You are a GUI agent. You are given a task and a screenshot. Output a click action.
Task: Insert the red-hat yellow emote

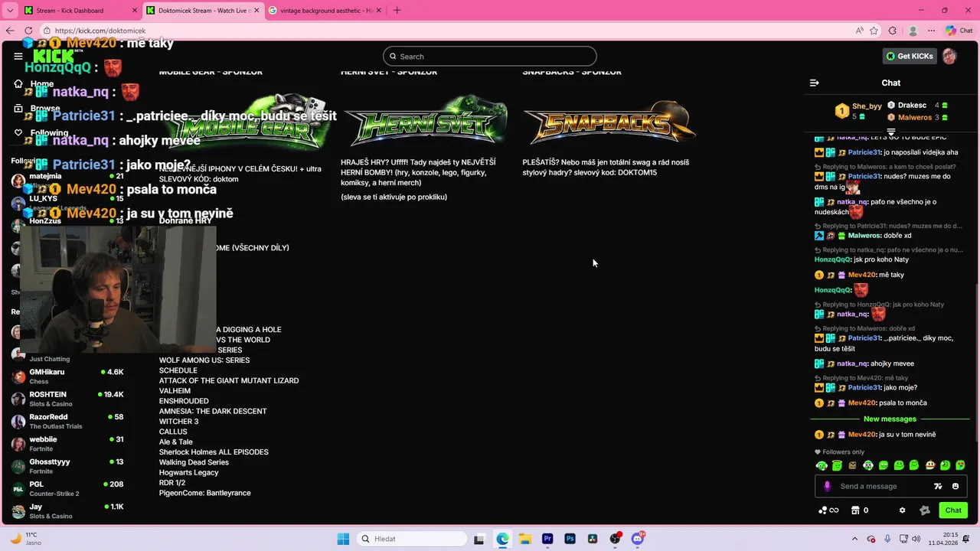pyautogui.click(x=929, y=465)
